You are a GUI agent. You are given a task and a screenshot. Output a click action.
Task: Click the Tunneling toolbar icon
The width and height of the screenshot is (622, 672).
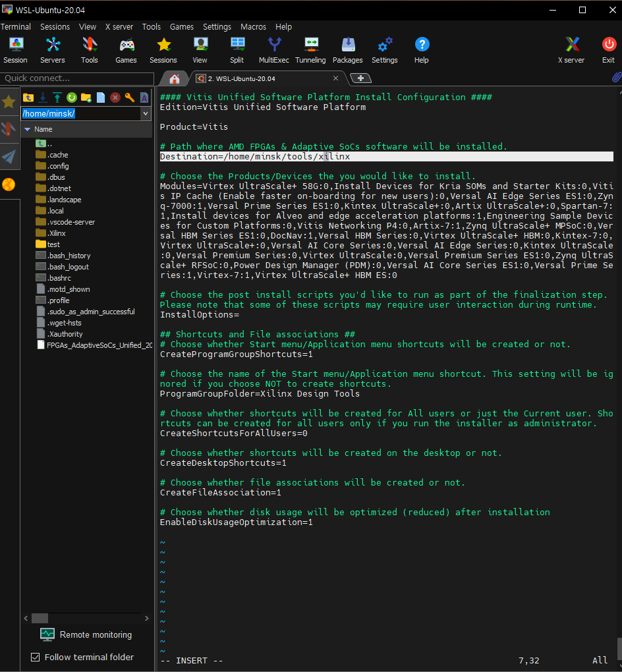pyautogui.click(x=310, y=50)
